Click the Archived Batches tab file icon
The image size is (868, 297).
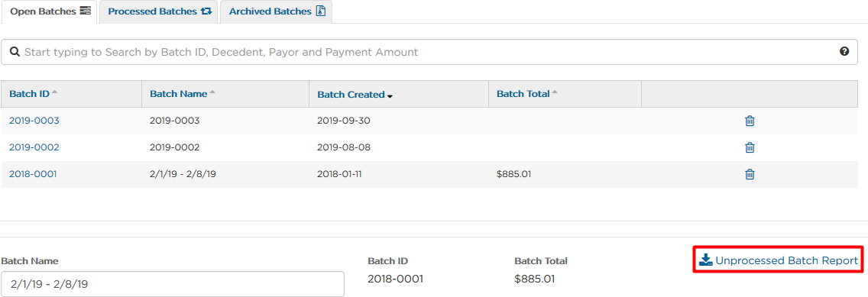click(320, 11)
